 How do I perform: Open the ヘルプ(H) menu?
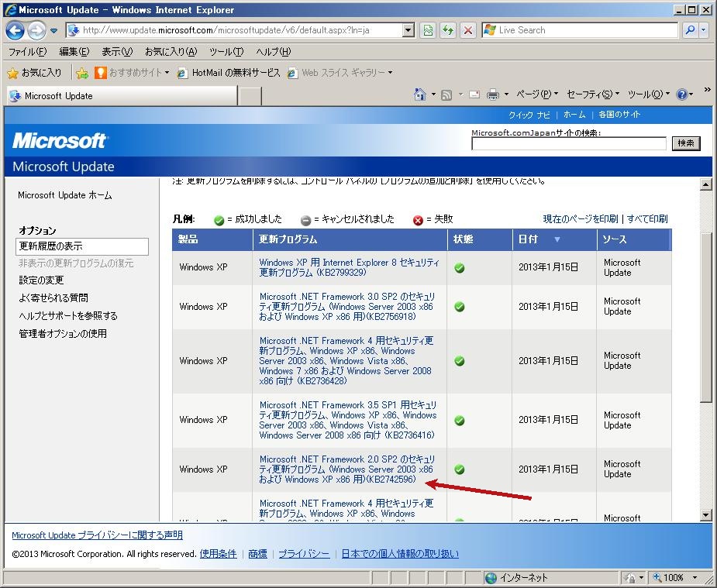[274, 52]
